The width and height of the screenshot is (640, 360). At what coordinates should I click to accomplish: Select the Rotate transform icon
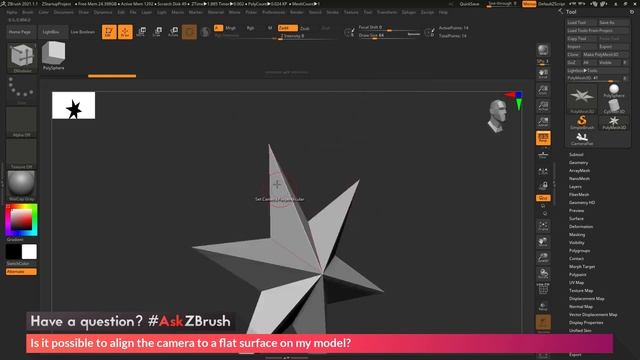click(173, 32)
